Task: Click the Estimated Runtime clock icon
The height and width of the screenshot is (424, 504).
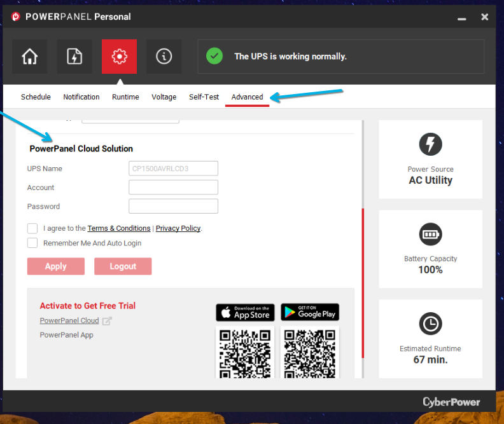Action: 430,324
